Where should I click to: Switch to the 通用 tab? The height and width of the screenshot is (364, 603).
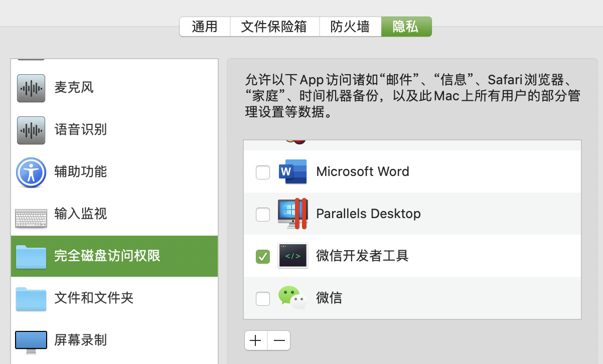(x=205, y=27)
